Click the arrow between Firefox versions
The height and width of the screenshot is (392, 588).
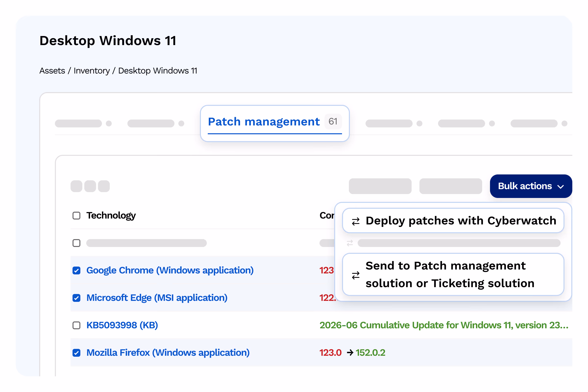(350, 353)
